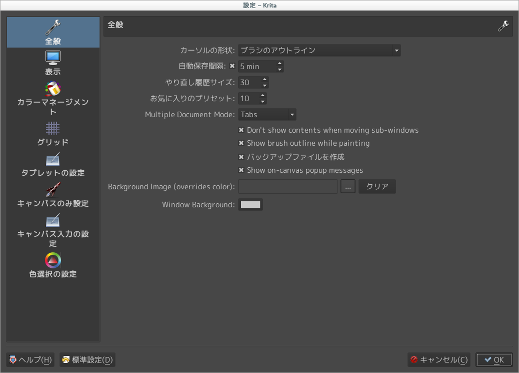Increase やり直し履歴サイズ undo history value
The image size is (519, 373).
pos(265,79)
